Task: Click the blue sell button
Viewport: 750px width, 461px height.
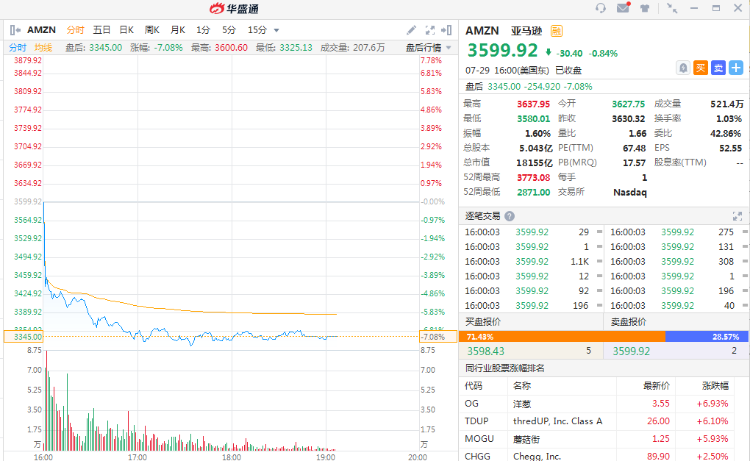Action: (x=718, y=68)
